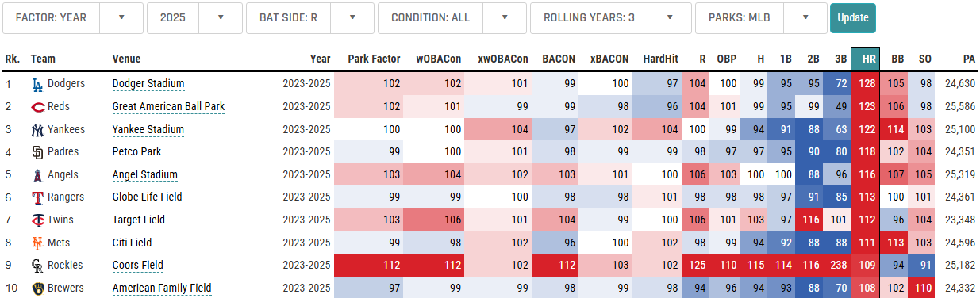Viewport: 980px width, 298px height.
Task: Click the Angels team logo icon
Action: [37, 175]
